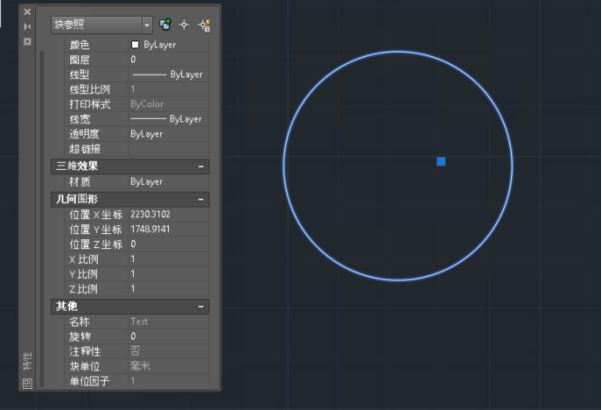602x410 pixels.
Task: Click the 注释性 value 否
Action: click(x=169, y=351)
